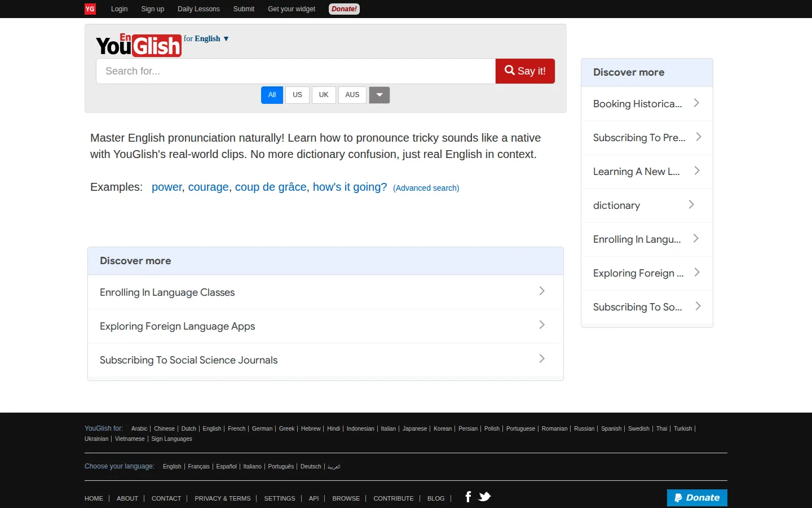Open footer PRIVACY & TERMS link
Viewport: 812px width, 508px height.
click(223, 498)
